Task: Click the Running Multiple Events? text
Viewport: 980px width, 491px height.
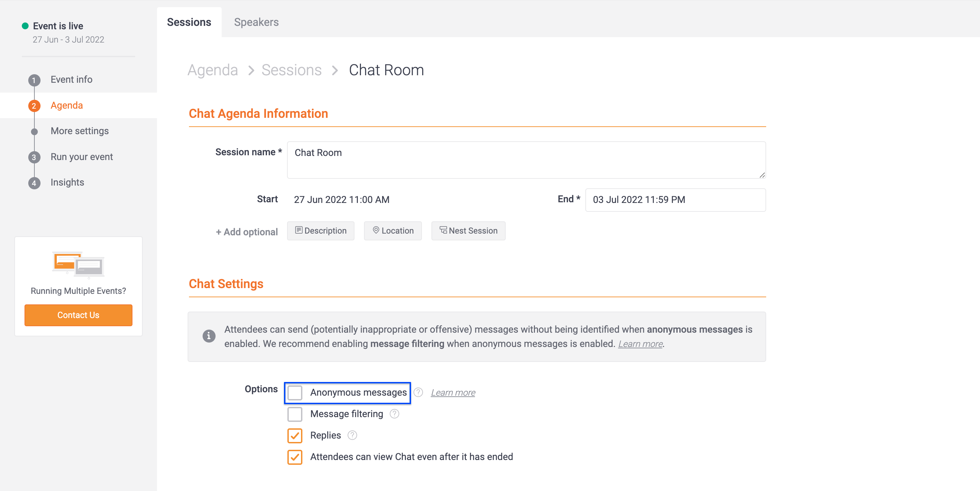Action: (x=78, y=291)
